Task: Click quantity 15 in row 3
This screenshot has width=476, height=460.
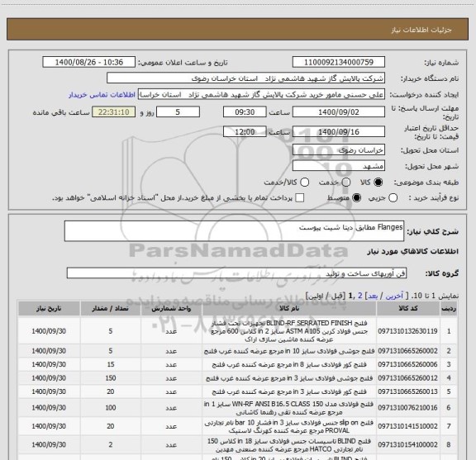Action: click(111, 364)
